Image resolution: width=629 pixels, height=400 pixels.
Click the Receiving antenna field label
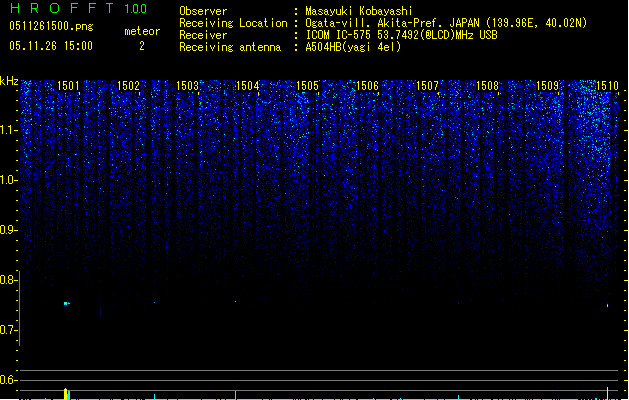point(230,47)
